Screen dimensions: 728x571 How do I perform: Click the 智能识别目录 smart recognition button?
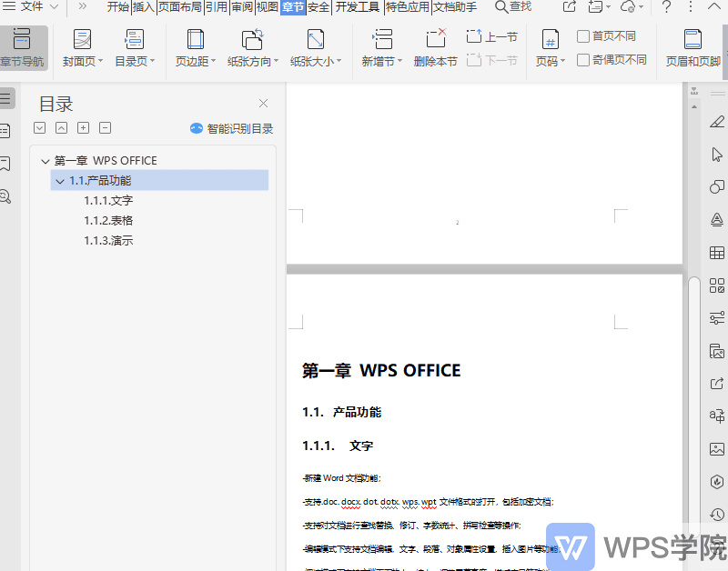pyautogui.click(x=232, y=127)
